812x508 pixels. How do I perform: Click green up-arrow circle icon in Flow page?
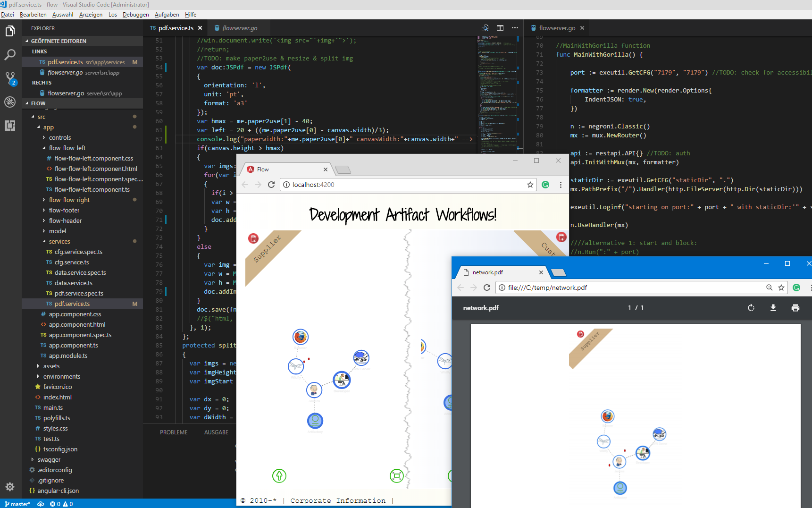279,476
